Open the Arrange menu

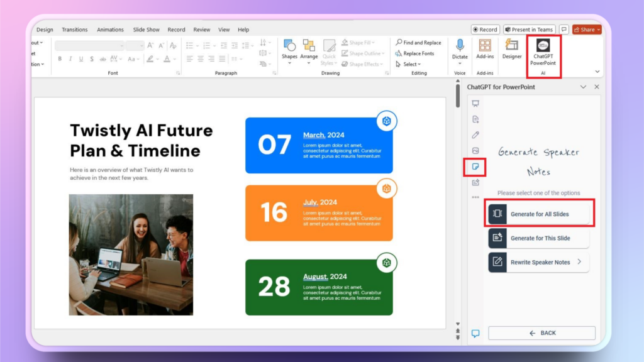[309, 52]
